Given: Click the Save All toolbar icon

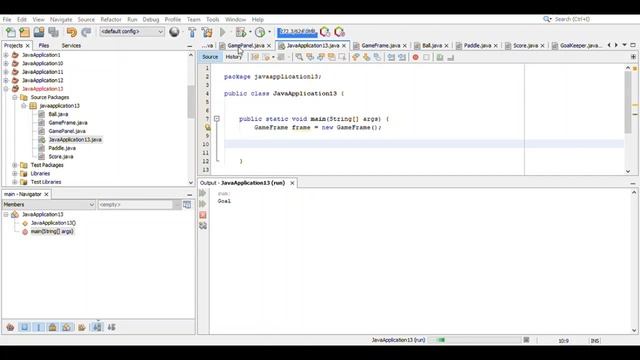Looking at the screenshot, I should click(x=53, y=32).
